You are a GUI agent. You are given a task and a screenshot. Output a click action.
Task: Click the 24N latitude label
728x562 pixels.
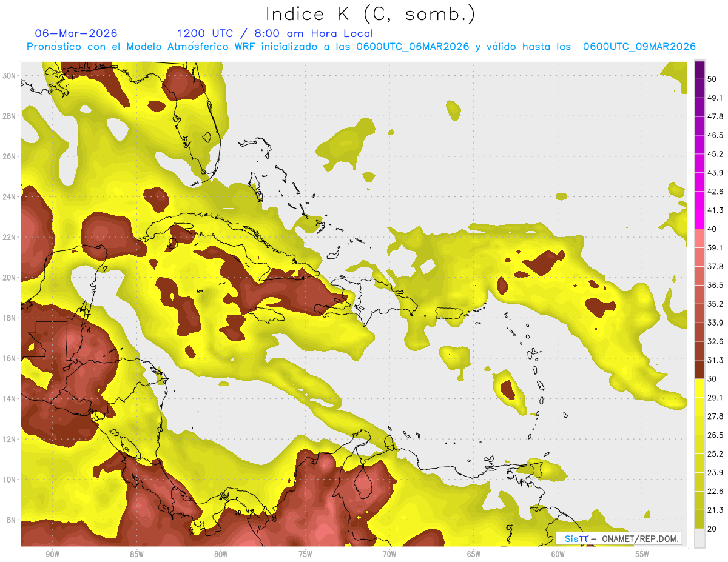(x=9, y=197)
